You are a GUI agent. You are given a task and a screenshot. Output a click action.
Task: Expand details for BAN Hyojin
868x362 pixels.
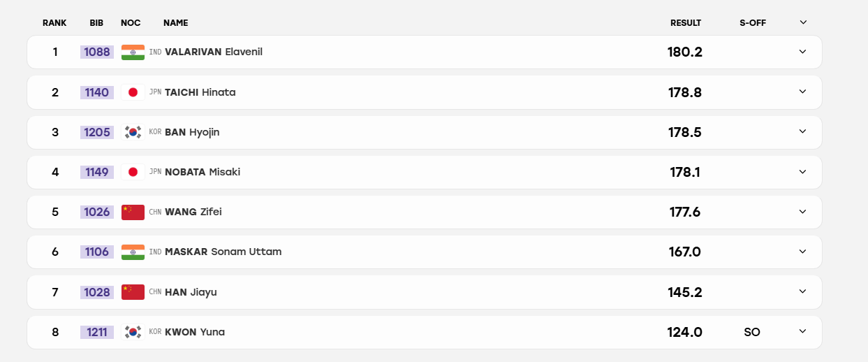coord(802,131)
